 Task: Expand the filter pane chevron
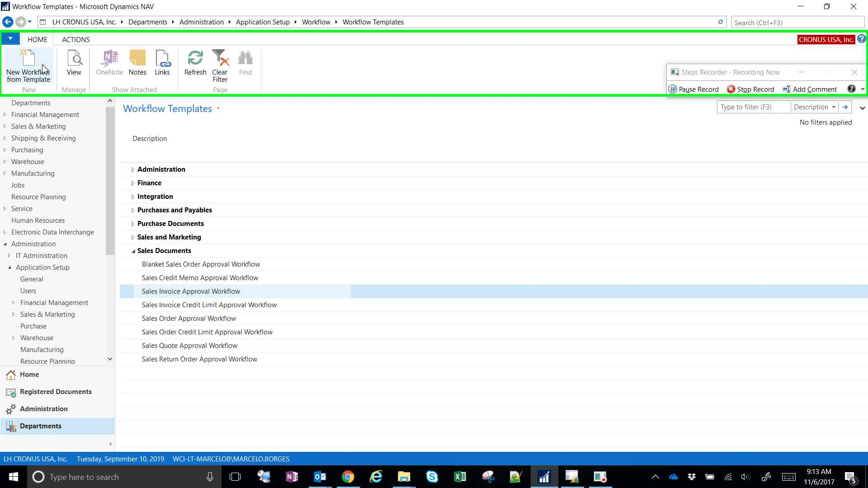coord(862,108)
